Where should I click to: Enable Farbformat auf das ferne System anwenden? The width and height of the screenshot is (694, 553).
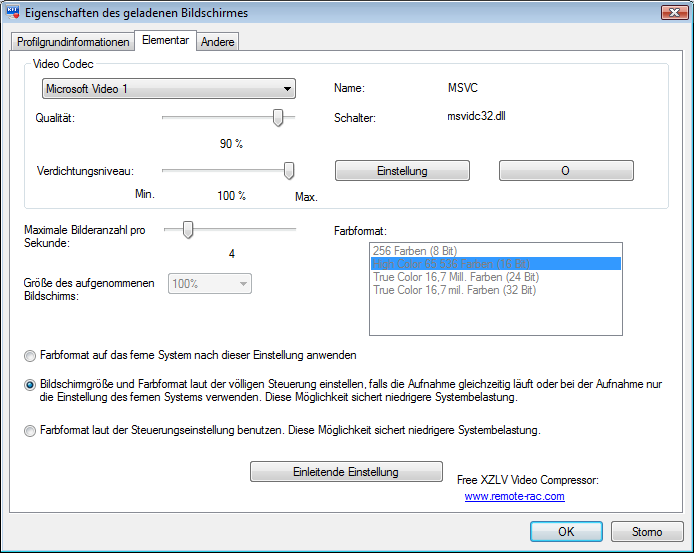pos(30,355)
